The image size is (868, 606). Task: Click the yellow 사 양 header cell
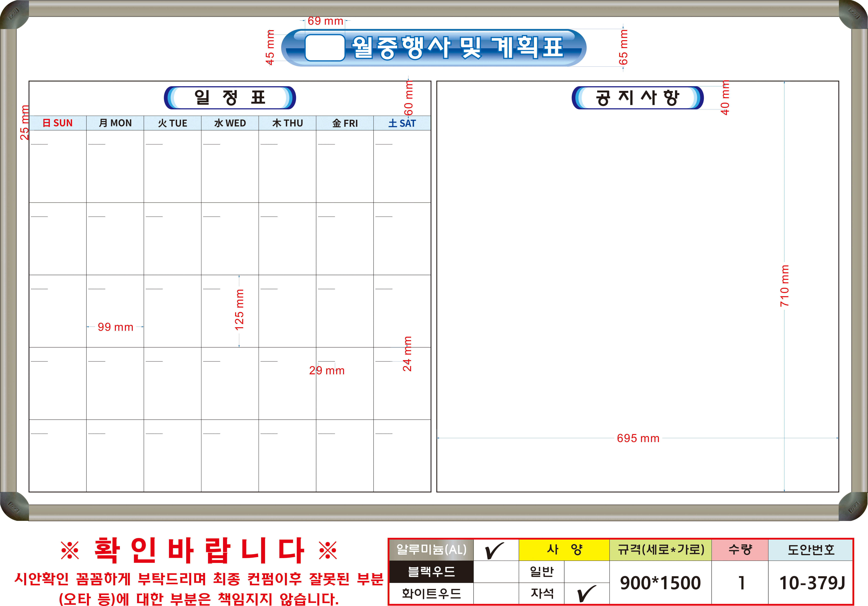coord(564,550)
